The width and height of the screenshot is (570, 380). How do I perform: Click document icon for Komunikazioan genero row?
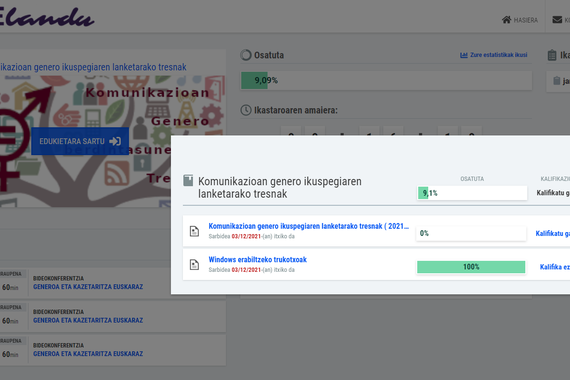tap(194, 231)
